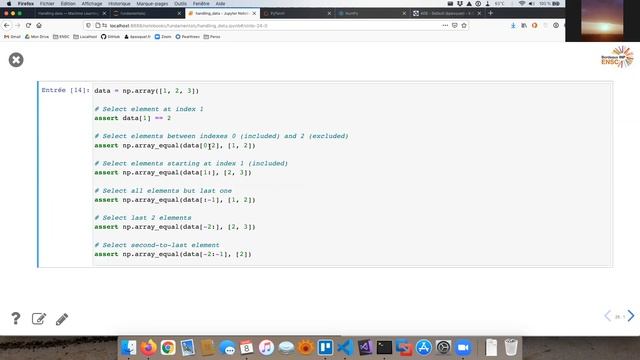Open Finder from the Dock
This screenshot has width=640, height=360.
click(129, 348)
